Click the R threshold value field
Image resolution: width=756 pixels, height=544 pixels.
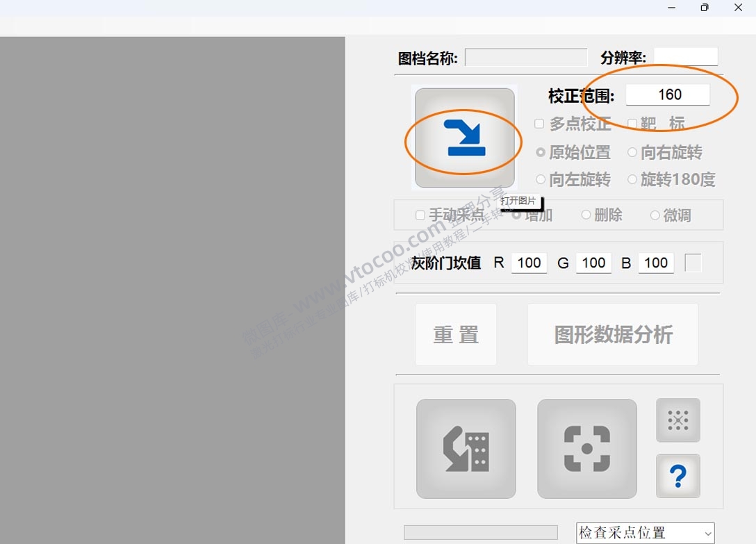[529, 263]
